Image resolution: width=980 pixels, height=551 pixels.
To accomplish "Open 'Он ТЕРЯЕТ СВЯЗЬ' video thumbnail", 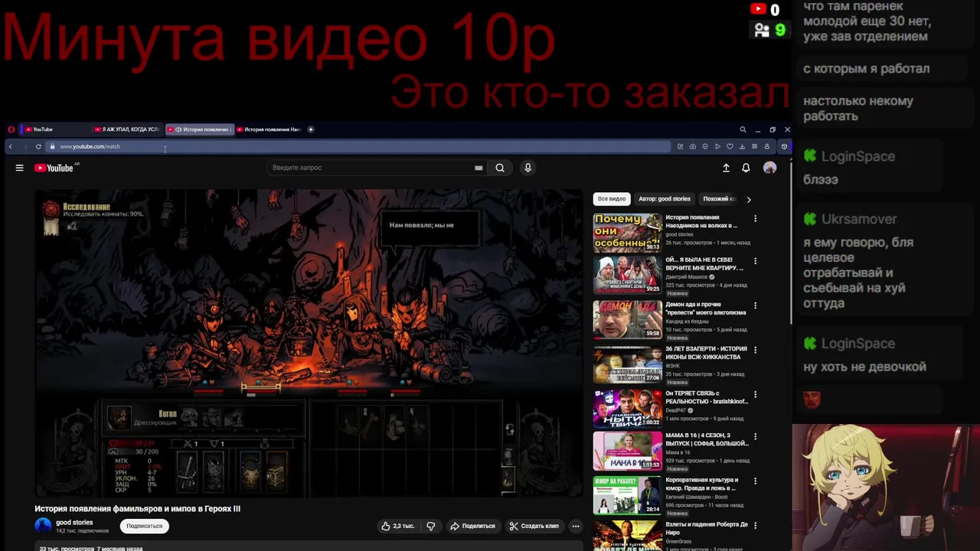I will tap(627, 409).
